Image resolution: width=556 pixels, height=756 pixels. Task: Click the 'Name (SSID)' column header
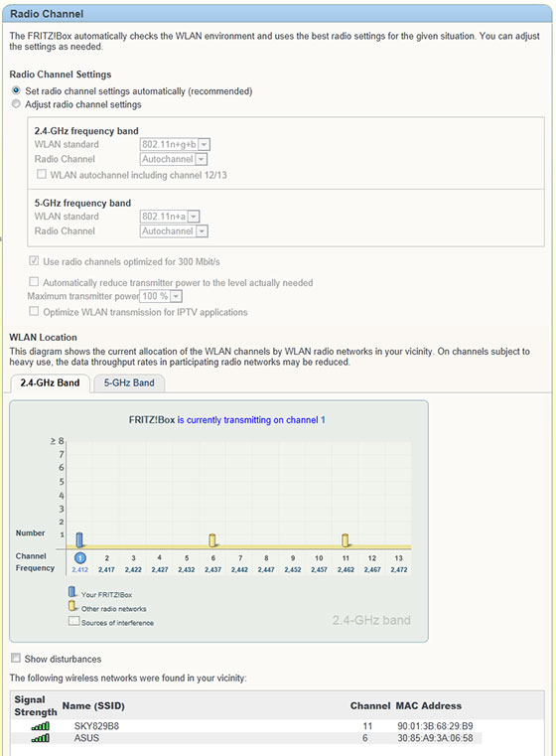point(93,706)
